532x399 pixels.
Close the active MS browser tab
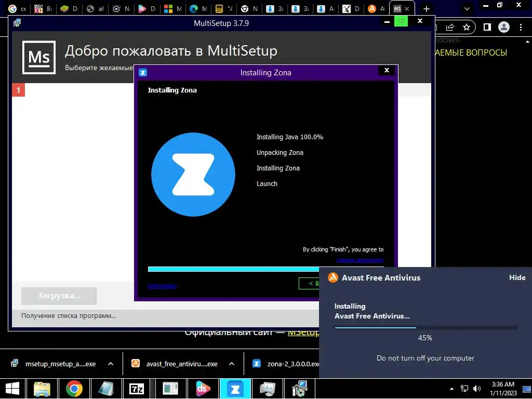pyautogui.click(x=407, y=9)
